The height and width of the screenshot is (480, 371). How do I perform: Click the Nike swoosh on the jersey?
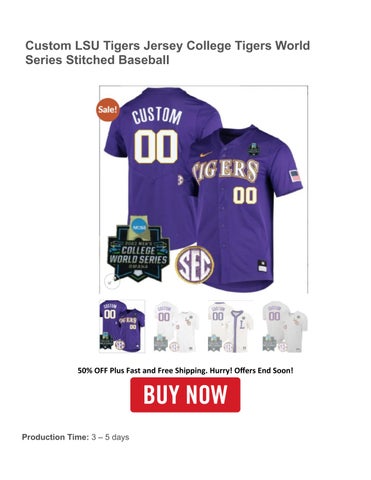point(207,154)
